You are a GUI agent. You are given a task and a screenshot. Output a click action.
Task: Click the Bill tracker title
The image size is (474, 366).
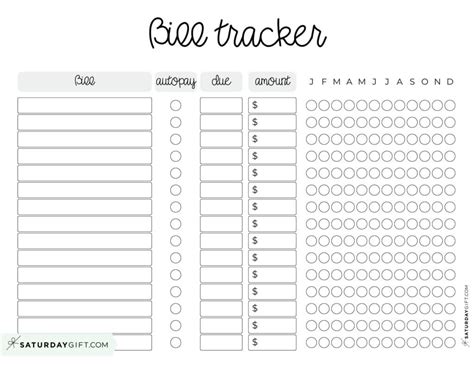(x=237, y=33)
